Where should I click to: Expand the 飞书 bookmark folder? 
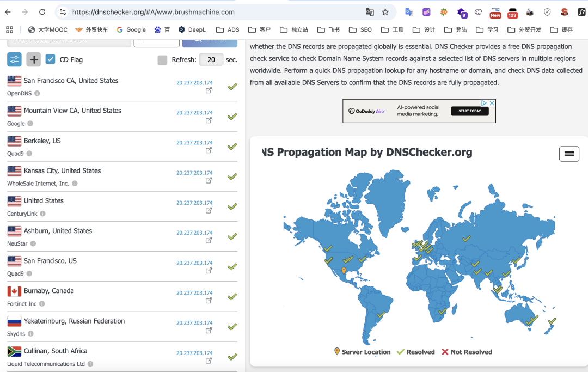click(328, 29)
